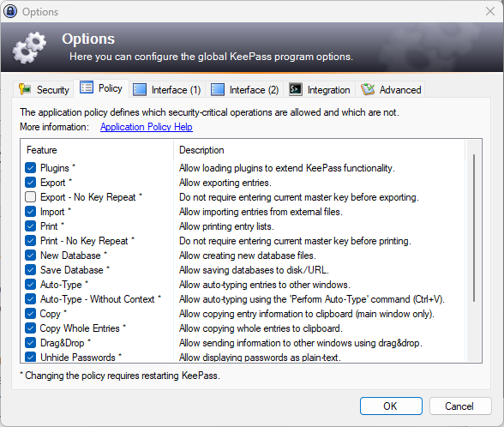Toggle the Import policy checkbox
Viewport: 504px width, 427px height.
tap(30, 212)
